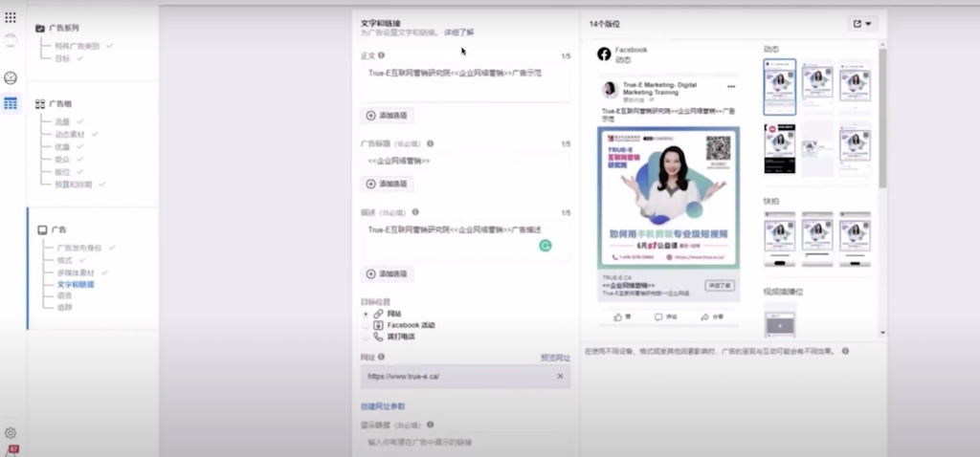Select the dark-themed feed placement thumbnail
980x457 pixels.
(780, 148)
